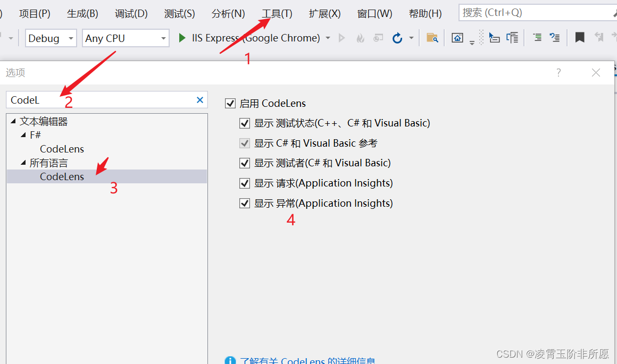Open the 工具(T) menu
617x364 pixels.
[x=277, y=13]
